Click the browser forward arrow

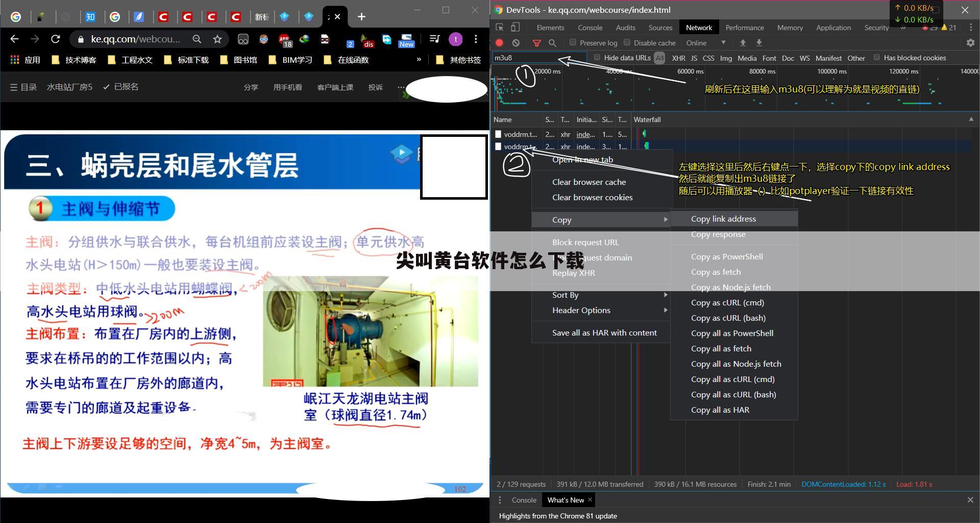(35, 39)
